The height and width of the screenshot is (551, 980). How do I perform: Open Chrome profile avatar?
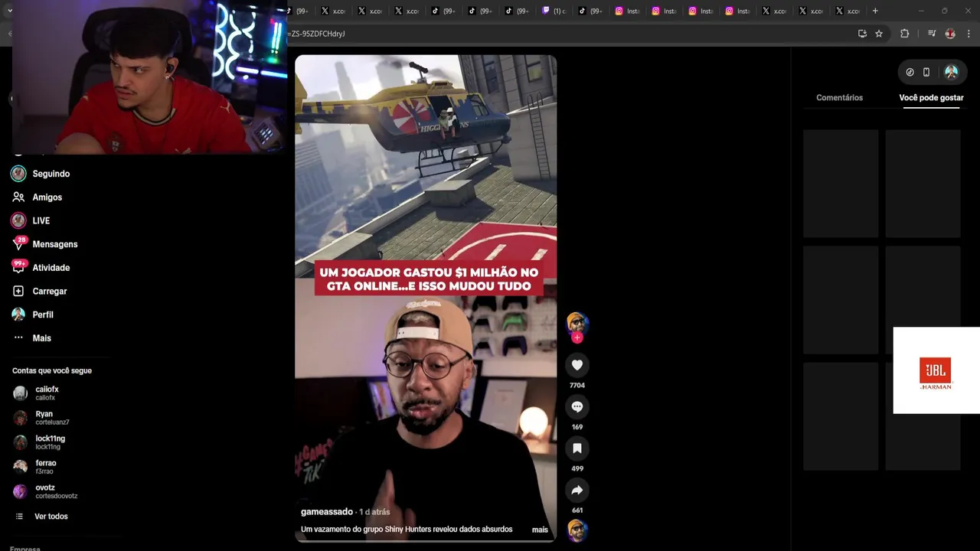click(950, 34)
